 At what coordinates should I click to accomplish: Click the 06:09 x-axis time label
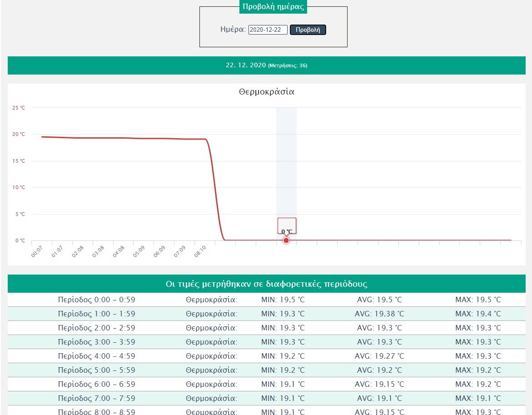159,252
